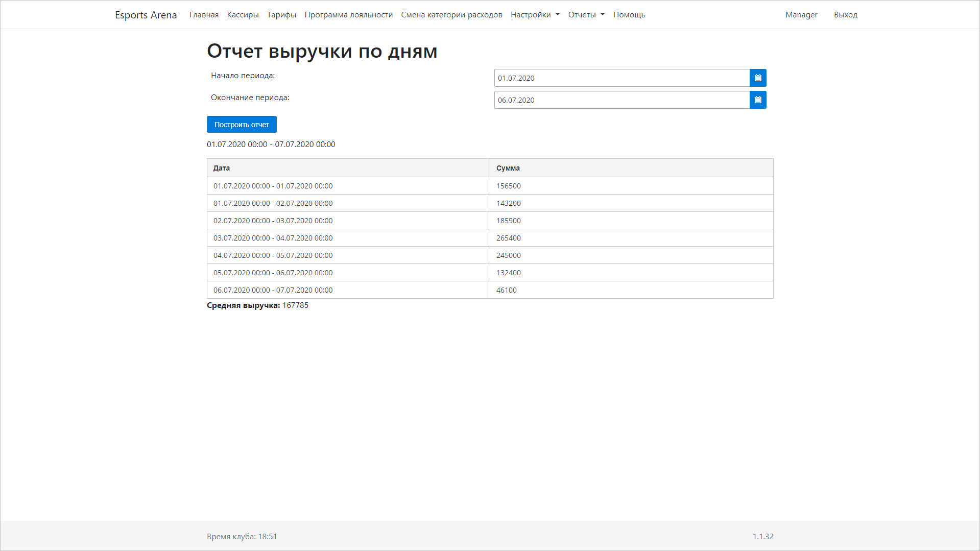Click the Manager account label
The image size is (980, 551).
(x=801, y=14)
